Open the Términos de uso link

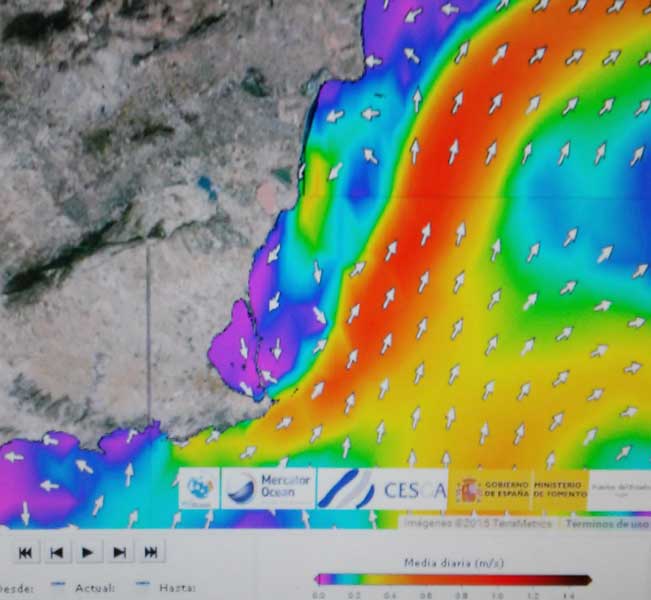coord(606,523)
